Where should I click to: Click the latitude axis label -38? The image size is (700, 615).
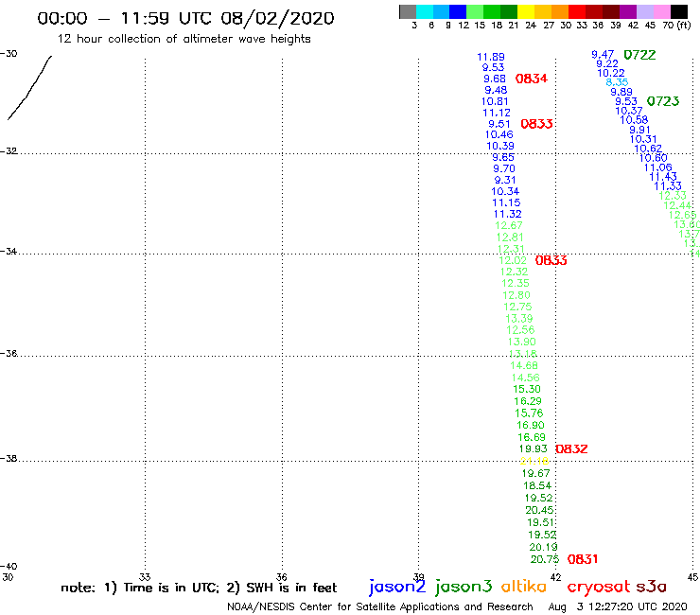(9, 458)
